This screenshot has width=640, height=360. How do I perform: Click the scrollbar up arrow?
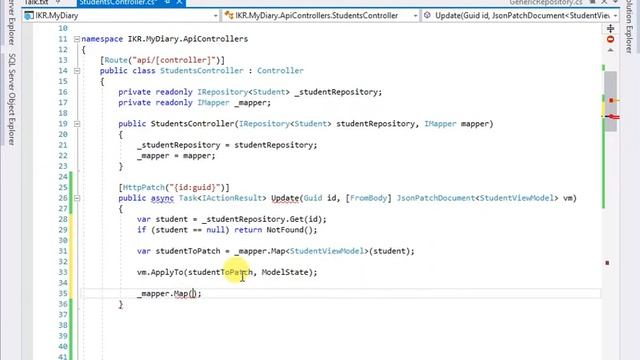(610, 50)
